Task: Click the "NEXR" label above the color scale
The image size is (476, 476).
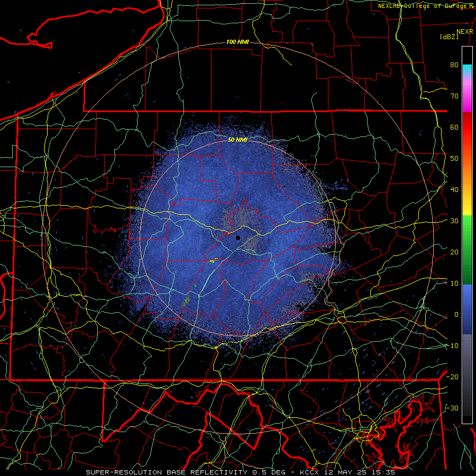Action: coord(464,32)
